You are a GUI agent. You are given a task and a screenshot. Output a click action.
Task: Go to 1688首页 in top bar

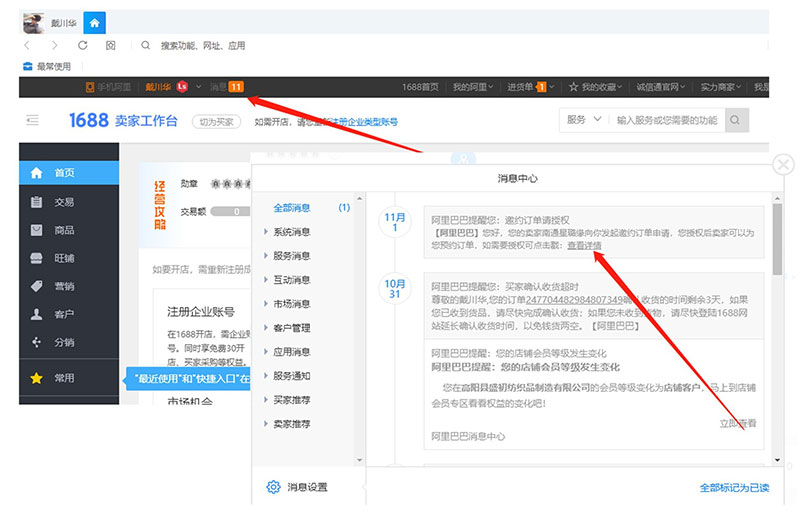(x=420, y=87)
